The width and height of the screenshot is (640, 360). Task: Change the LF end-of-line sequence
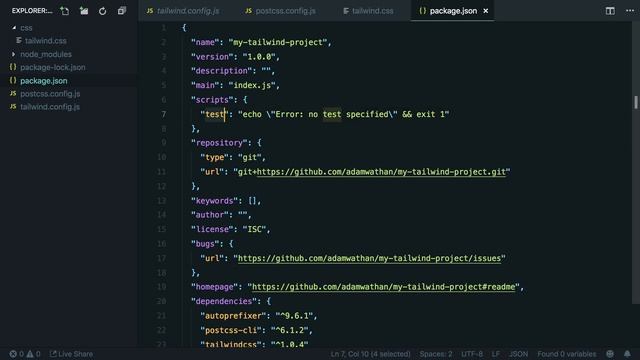coord(496,354)
